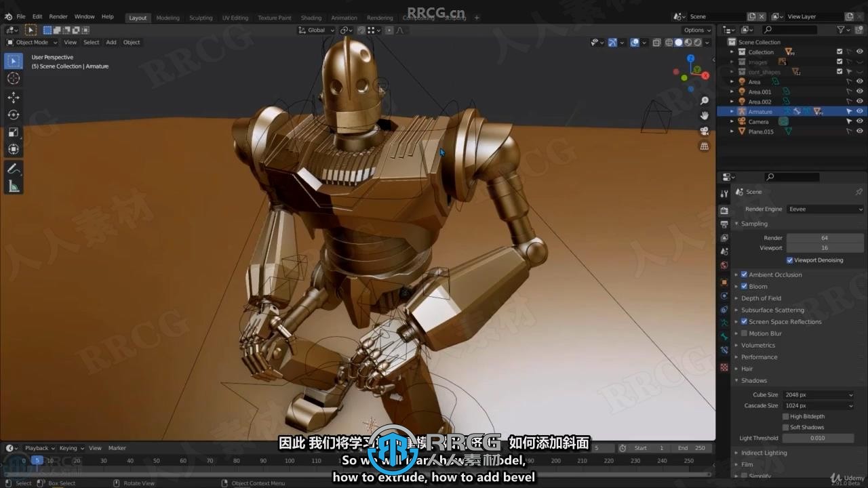Screen dimensions: 868x488
Task: Activate the Move tool
Action: pos(14,98)
